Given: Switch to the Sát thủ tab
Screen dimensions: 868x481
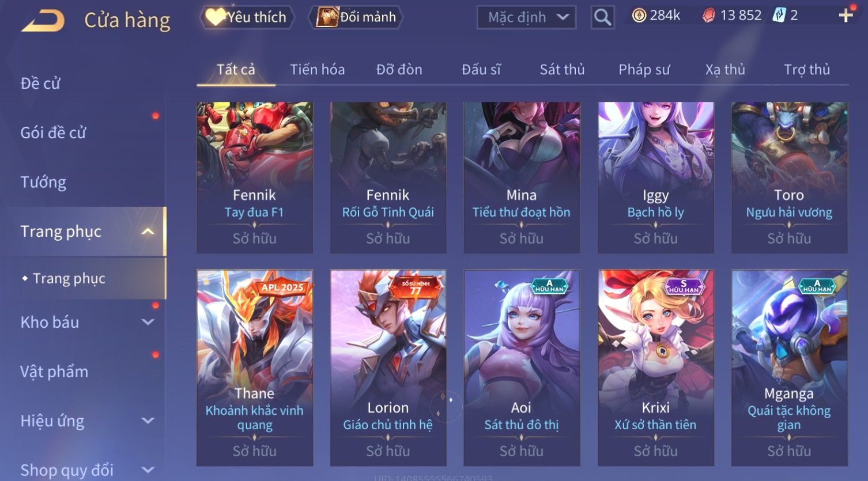Looking at the screenshot, I should pyautogui.click(x=562, y=70).
